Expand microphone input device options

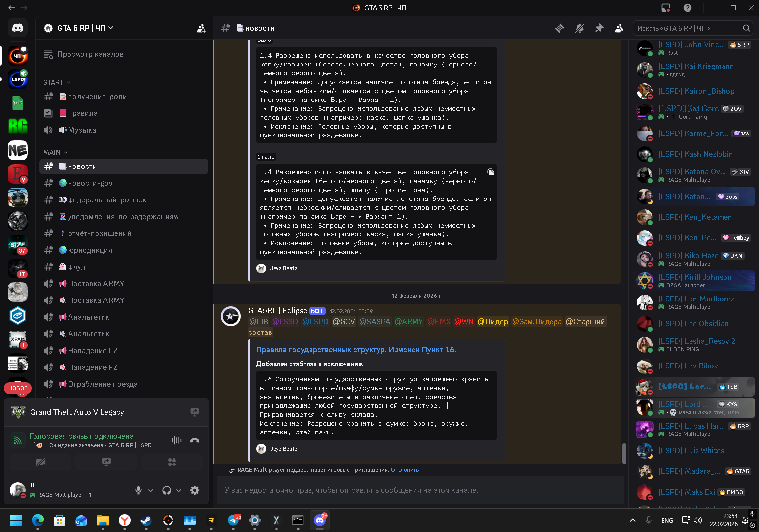click(x=151, y=490)
